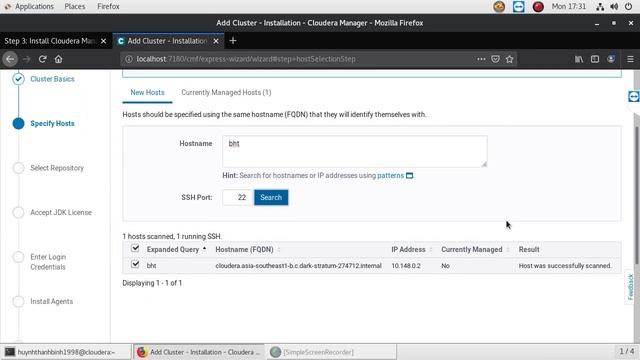Image resolution: width=640 pixels, height=360 pixels.
Task: Open Firefox account icon
Action: pyautogui.click(x=611, y=59)
